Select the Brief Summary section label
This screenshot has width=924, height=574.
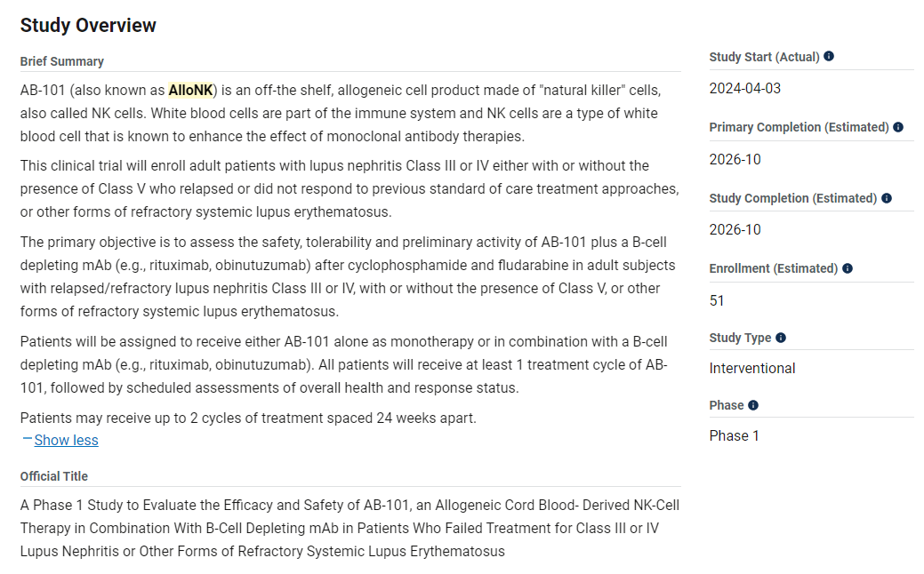coord(62,61)
